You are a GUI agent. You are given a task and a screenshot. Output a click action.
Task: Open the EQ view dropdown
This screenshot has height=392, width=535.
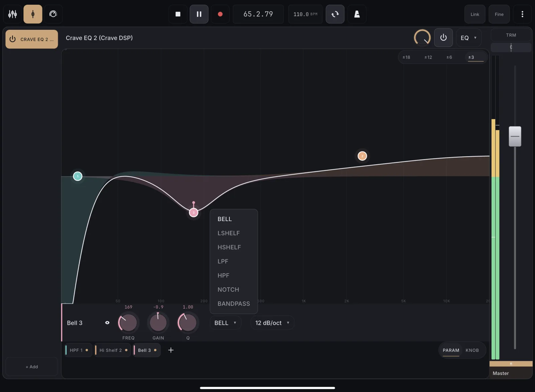click(x=468, y=38)
